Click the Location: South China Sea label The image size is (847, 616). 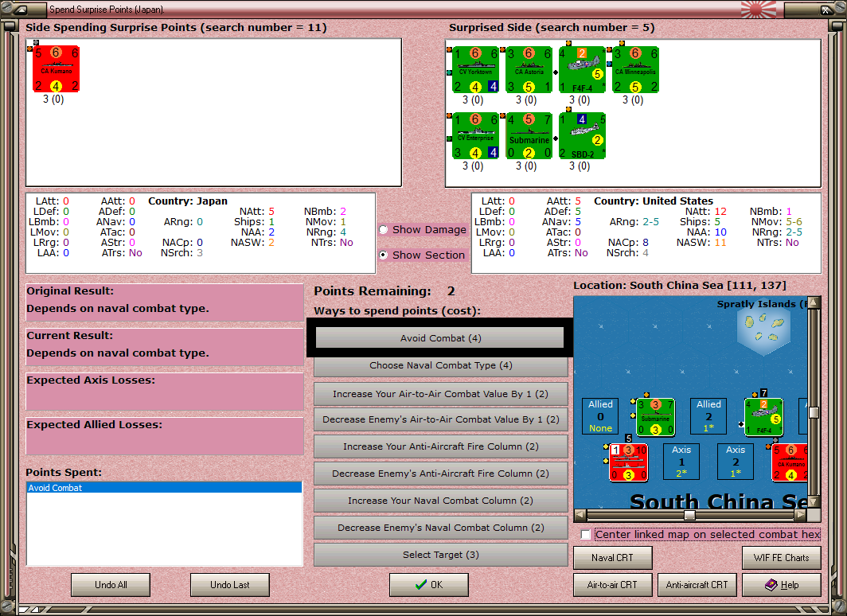680,285
